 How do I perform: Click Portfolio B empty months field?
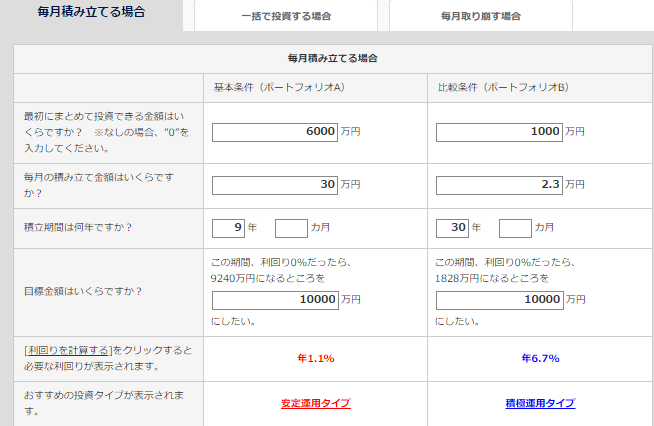[x=515, y=228]
